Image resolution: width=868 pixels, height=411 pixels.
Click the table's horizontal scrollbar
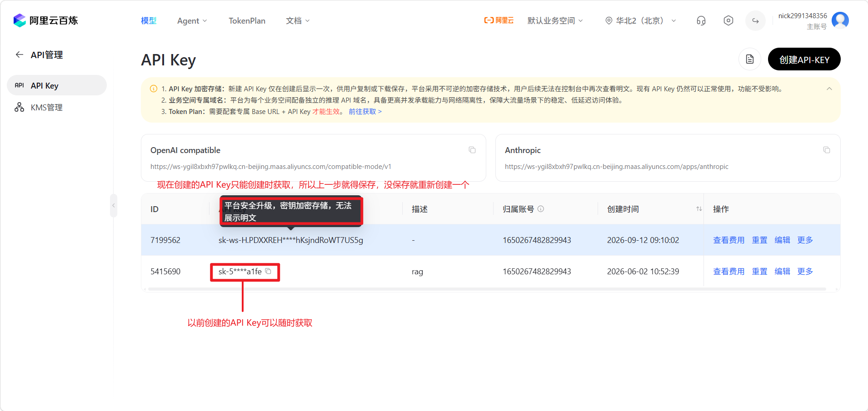[486, 289]
